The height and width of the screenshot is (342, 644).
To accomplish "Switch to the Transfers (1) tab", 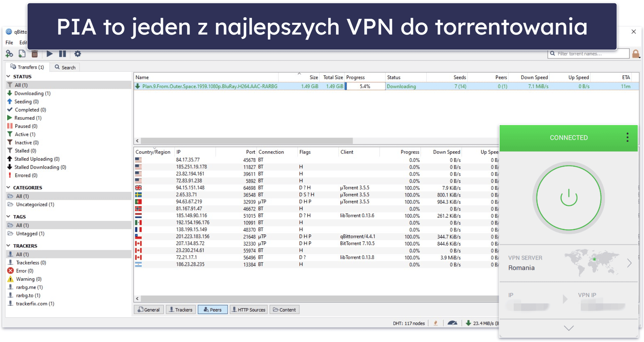I will 27,67.
